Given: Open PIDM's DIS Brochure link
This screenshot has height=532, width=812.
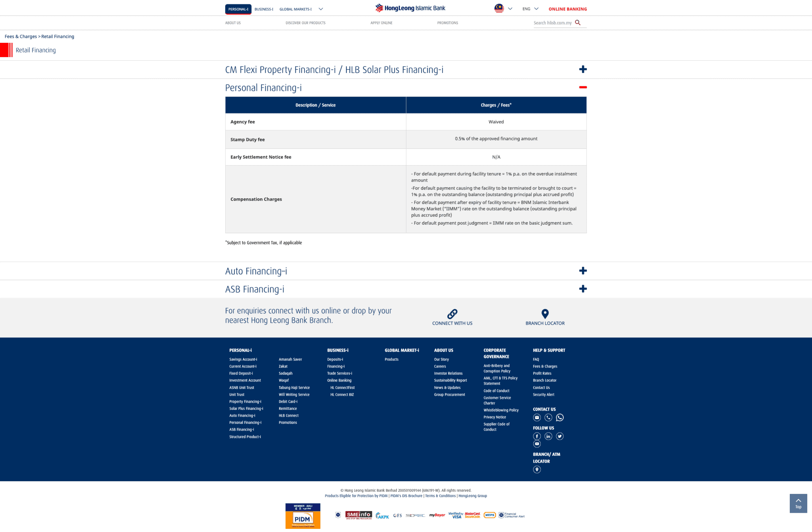Looking at the screenshot, I should (x=406, y=496).
